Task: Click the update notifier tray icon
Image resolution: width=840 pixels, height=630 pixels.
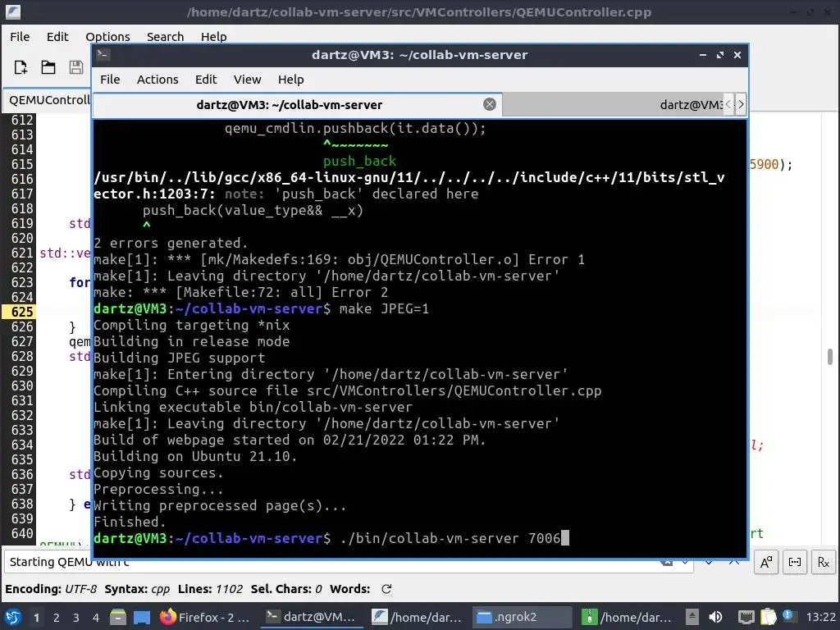Action: pyautogui.click(x=787, y=615)
